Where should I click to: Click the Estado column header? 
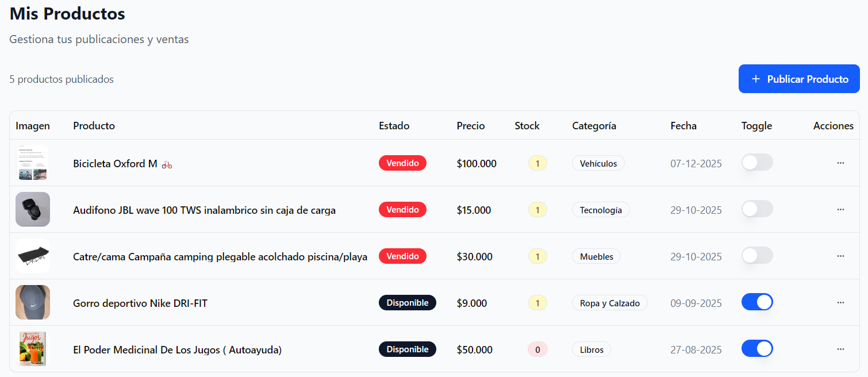click(394, 125)
